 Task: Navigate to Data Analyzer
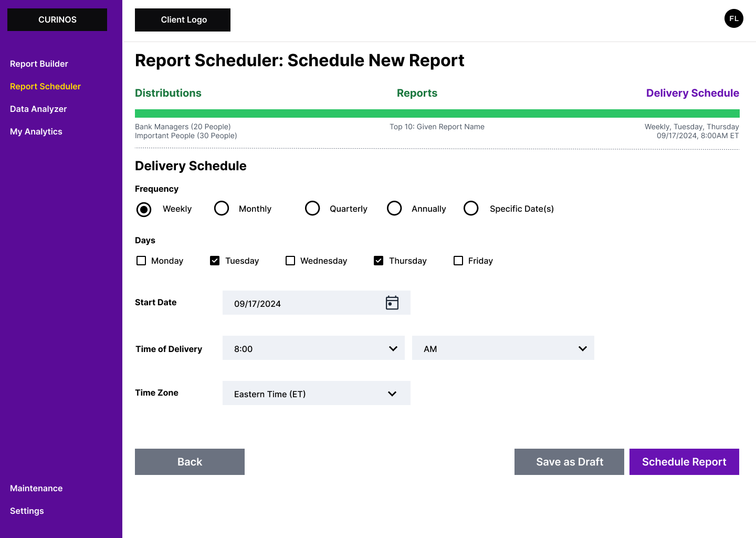(x=38, y=109)
